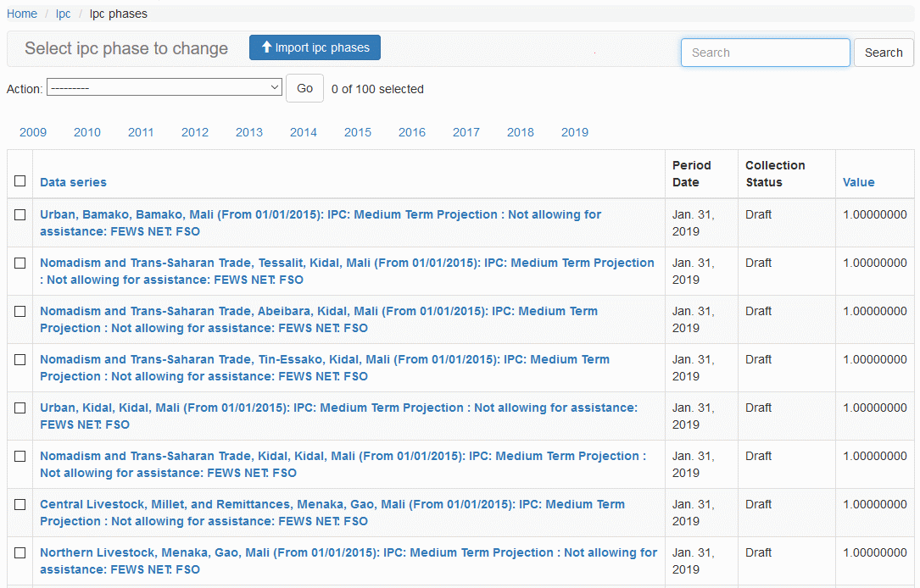Toggle the select-all checkbox in table header
The height and width of the screenshot is (588, 920).
point(20,181)
